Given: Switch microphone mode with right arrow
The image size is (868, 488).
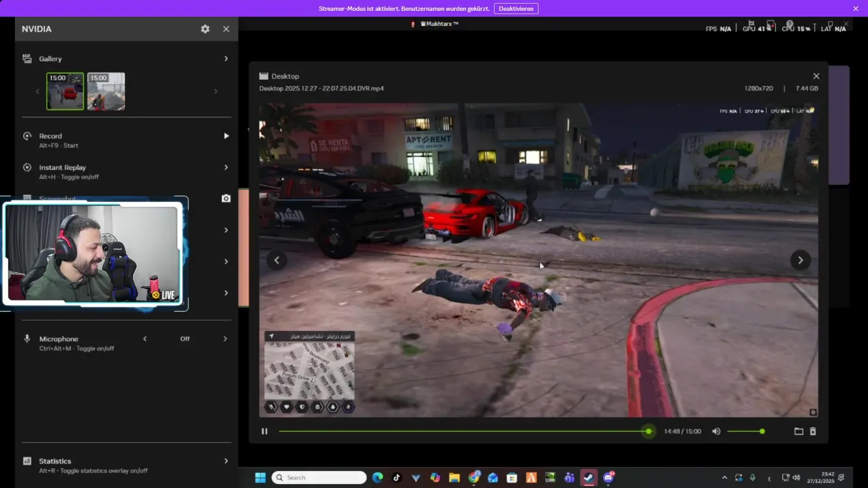Looking at the screenshot, I should pyautogui.click(x=225, y=339).
